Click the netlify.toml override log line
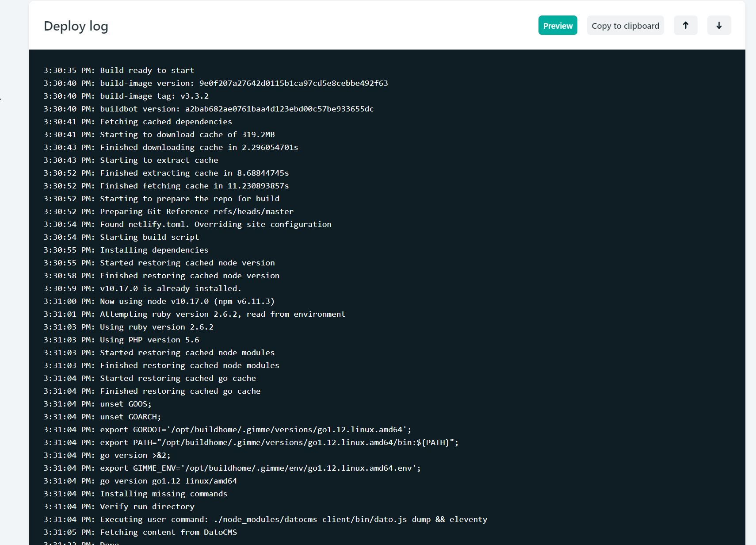The image size is (756, 545). [187, 224]
